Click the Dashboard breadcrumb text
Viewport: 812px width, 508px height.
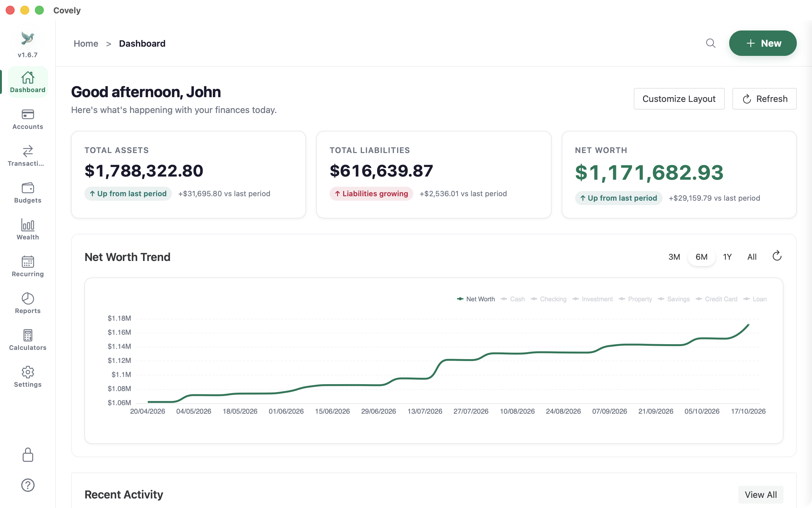click(142, 43)
